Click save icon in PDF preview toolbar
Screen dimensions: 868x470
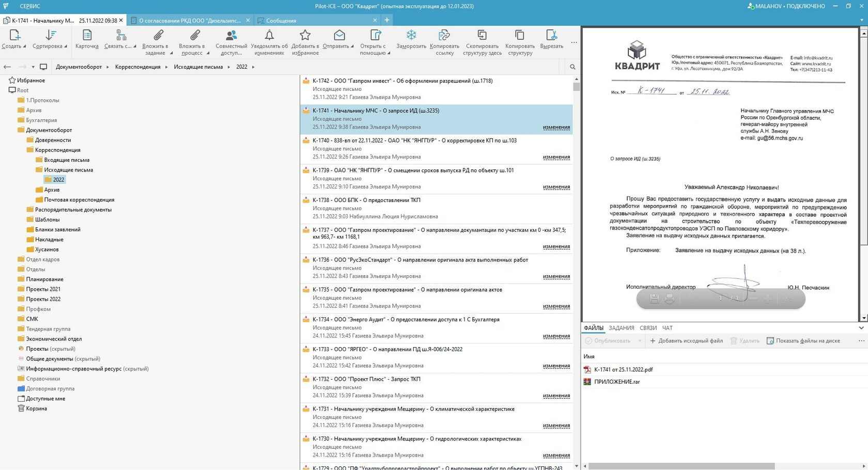click(654, 299)
